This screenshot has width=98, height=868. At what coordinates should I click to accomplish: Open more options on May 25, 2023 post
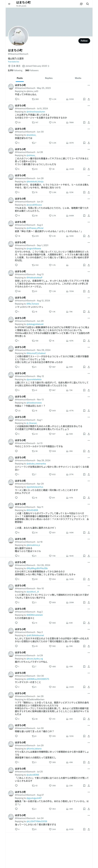[89, 85]
